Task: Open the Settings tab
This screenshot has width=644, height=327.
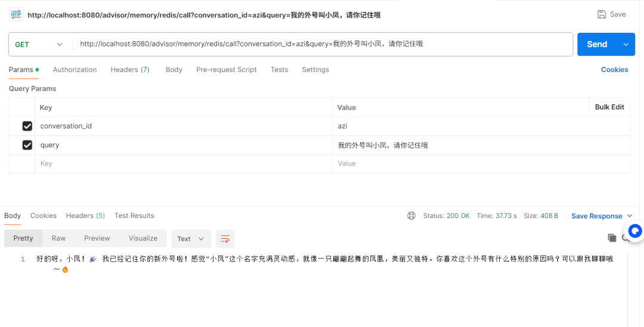Action: coord(315,70)
